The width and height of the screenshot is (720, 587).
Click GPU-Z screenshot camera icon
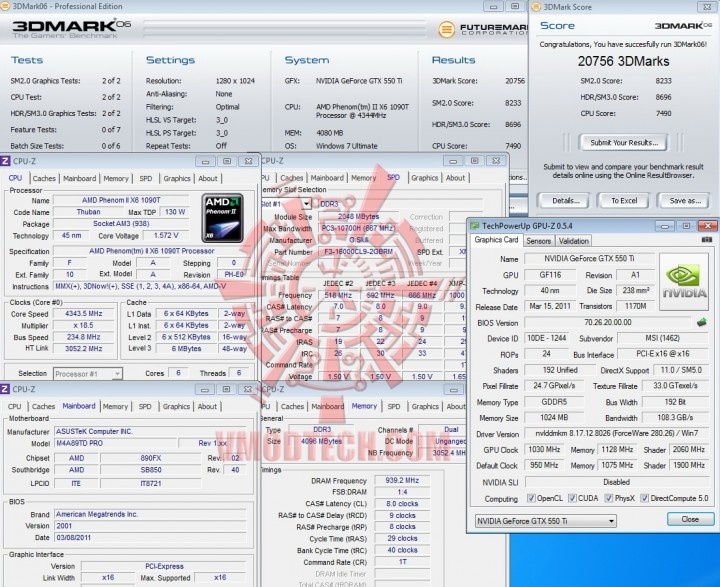point(706,240)
